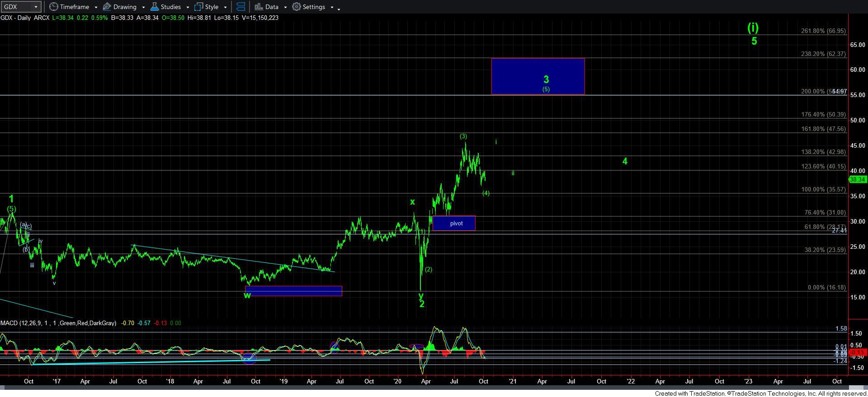
Task: Click the Drawing pencil icon
Action: (107, 7)
